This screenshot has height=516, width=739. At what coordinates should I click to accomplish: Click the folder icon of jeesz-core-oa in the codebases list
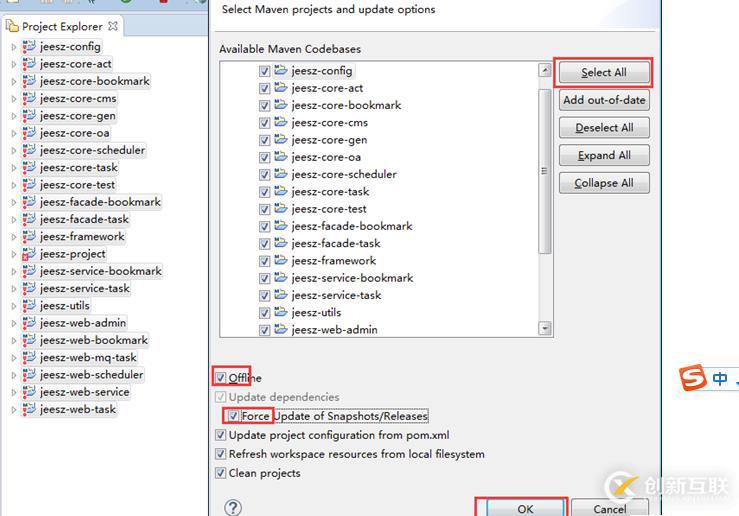[x=281, y=156]
